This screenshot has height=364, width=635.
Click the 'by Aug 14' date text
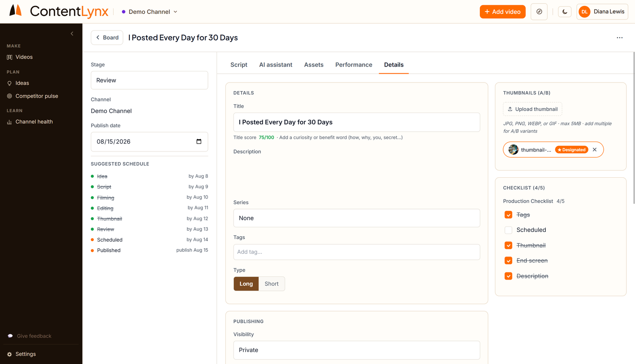point(197,239)
